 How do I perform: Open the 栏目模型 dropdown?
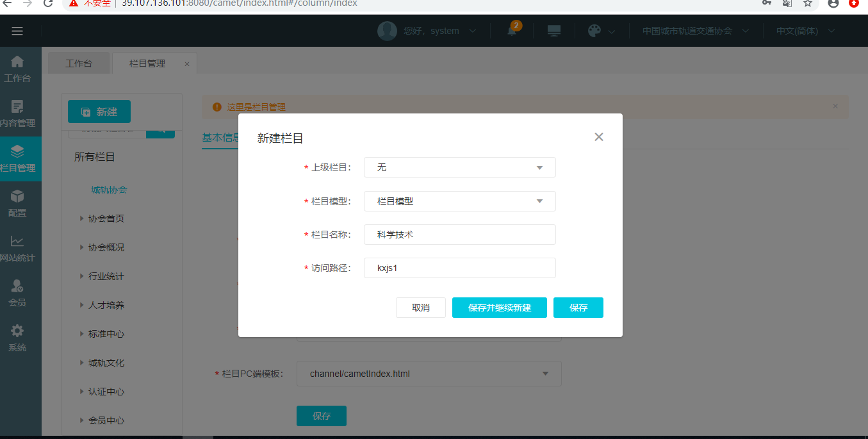tap(459, 201)
